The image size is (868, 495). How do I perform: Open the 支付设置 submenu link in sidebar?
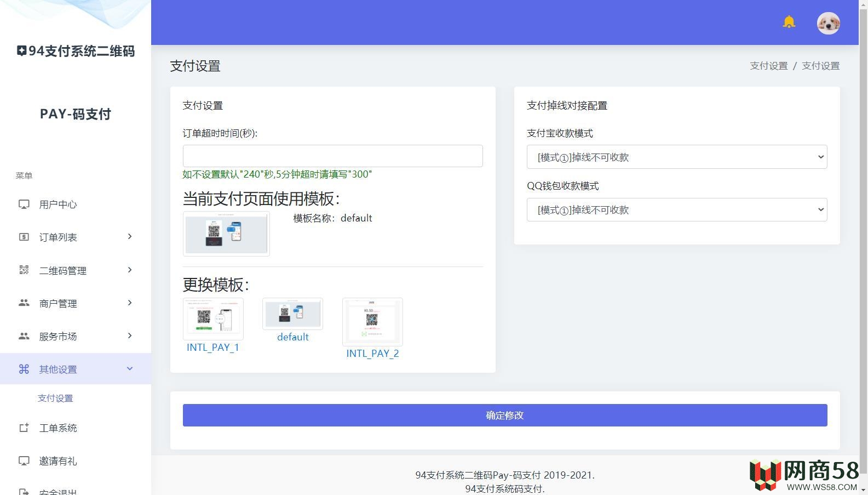click(x=55, y=398)
